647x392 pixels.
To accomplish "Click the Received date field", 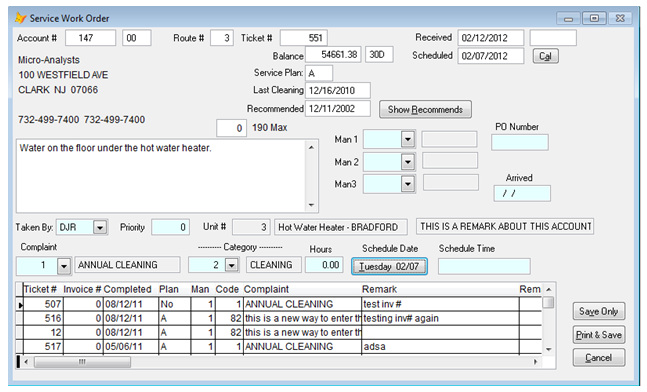I will click(x=491, y=38).
